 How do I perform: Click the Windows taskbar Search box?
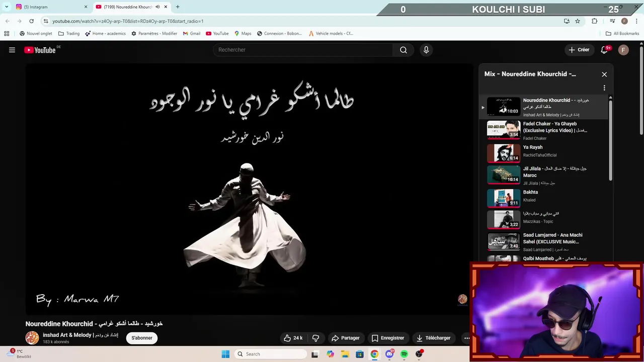271,354
